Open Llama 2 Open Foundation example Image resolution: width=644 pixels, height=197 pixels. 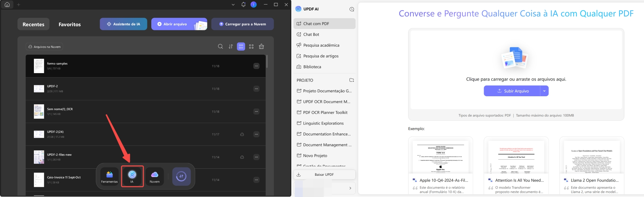click(592, 165)
